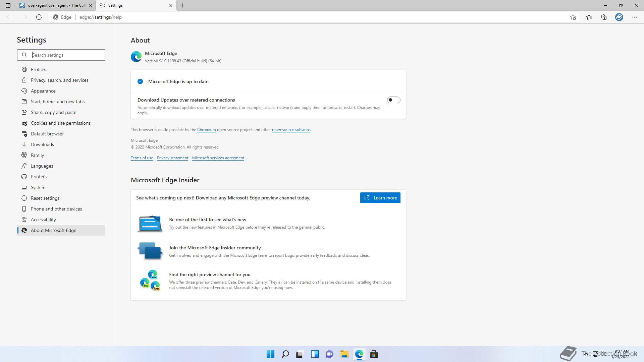Open a new tab with plus icon
Screen dimensions: 644x362
[182, 5]
